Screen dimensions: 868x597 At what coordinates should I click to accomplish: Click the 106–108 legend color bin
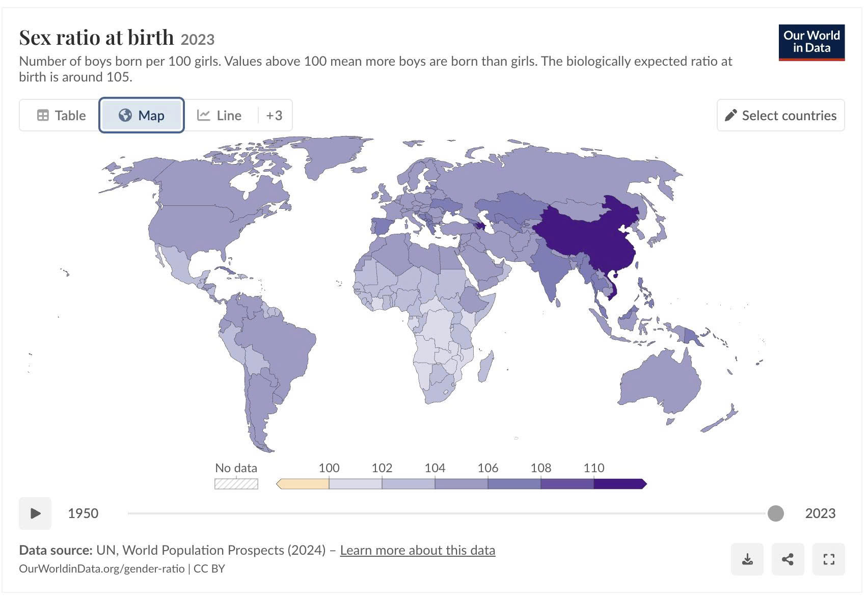[514, 484]
